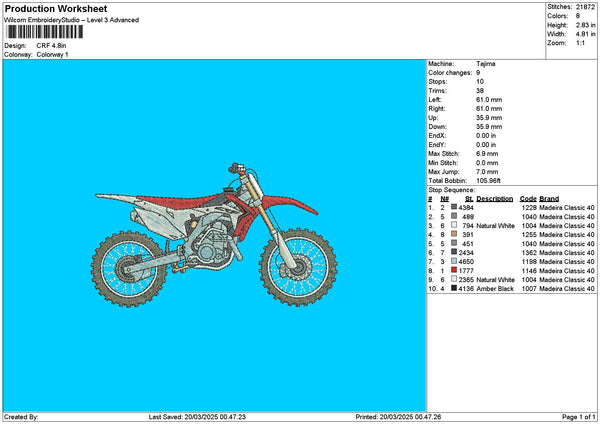Image resolution: width=600 pixels, height=424 pixels.
Task: Click the Stitches value "21872"
Action: 585,7
